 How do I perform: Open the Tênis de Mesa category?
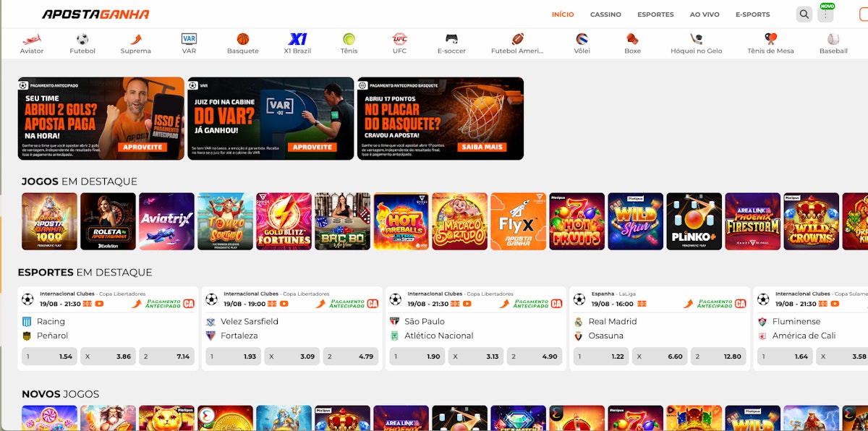pos(770,43)
